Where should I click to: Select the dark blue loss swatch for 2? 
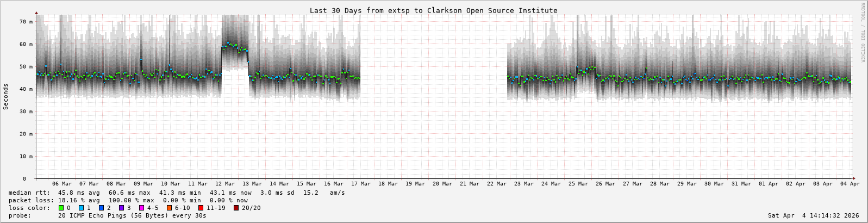tap(102, 208)
